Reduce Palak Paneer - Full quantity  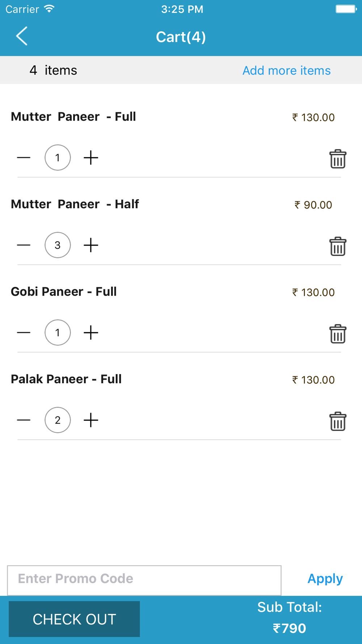click(24, 420)
